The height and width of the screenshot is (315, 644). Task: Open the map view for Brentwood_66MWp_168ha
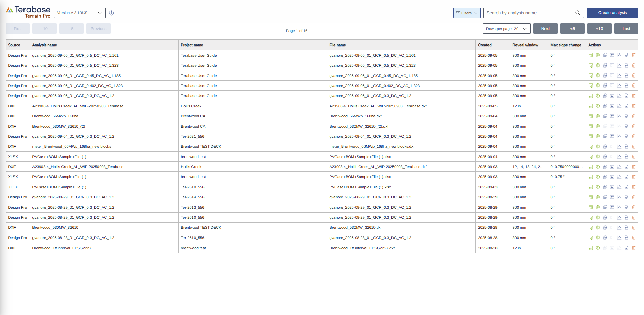[x=598, y=116]
